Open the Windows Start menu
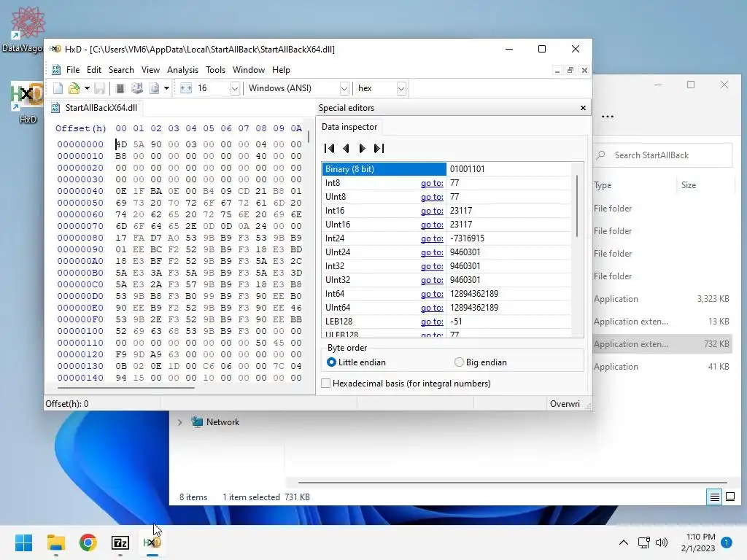Viewport: 747px width, 560px height. pos(24,542)
